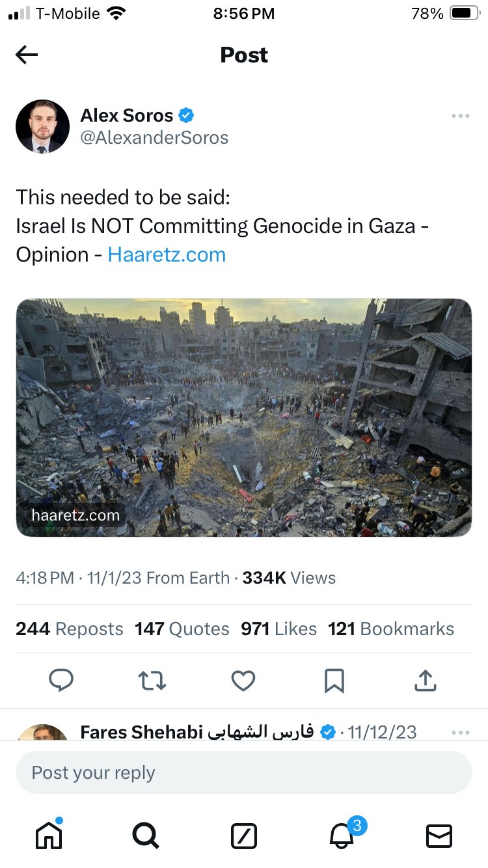Screen dimensions: 488x868
Task: Open the Grok slash icon tab
Action: click(244, 835)
